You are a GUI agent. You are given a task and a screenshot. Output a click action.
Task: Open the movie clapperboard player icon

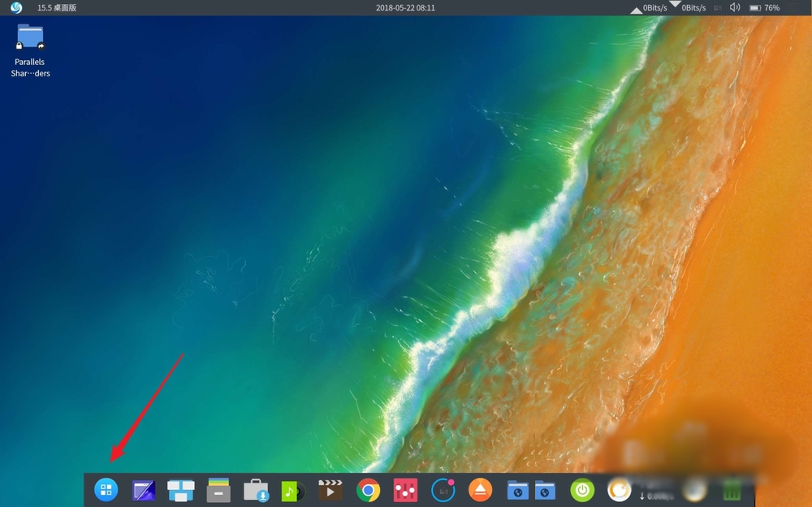tap(330, 490)
